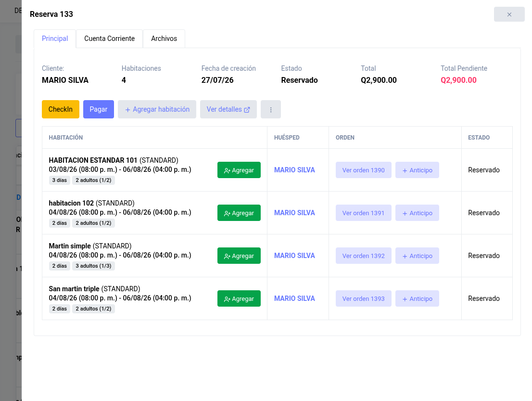
Task: Add Anticipo for order 1391
Action: [417, 213]
